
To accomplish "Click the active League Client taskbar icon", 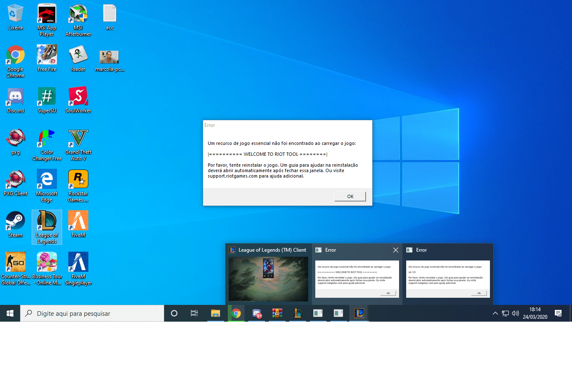I will tap(359, 313).
